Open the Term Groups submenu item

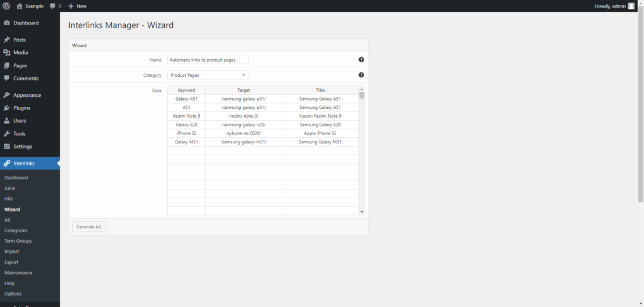18,241
